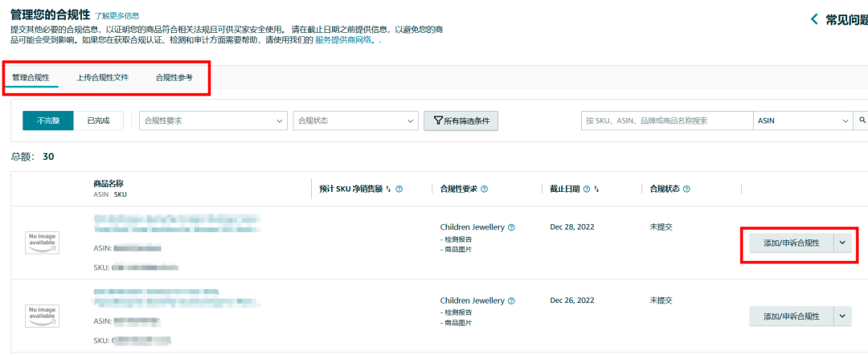Click the search magnifier icon
868x355 pixels.
(862, 120)
